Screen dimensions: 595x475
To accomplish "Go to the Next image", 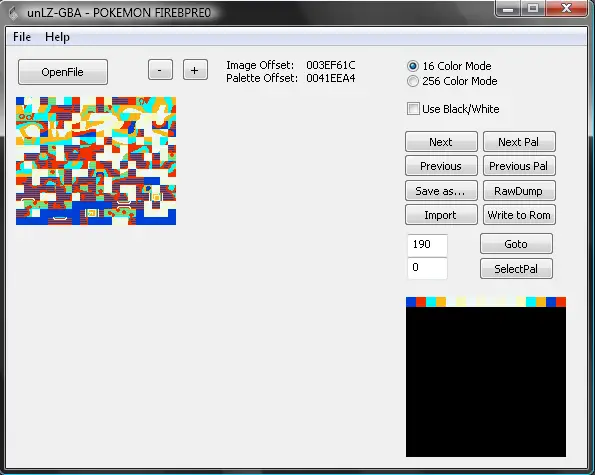I will (x=441, y=142).
